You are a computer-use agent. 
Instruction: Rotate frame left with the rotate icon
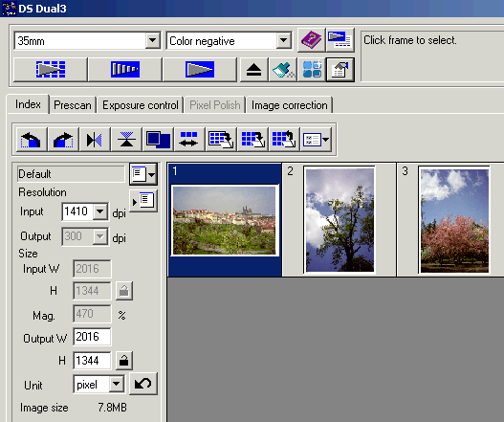coord(31,140)
